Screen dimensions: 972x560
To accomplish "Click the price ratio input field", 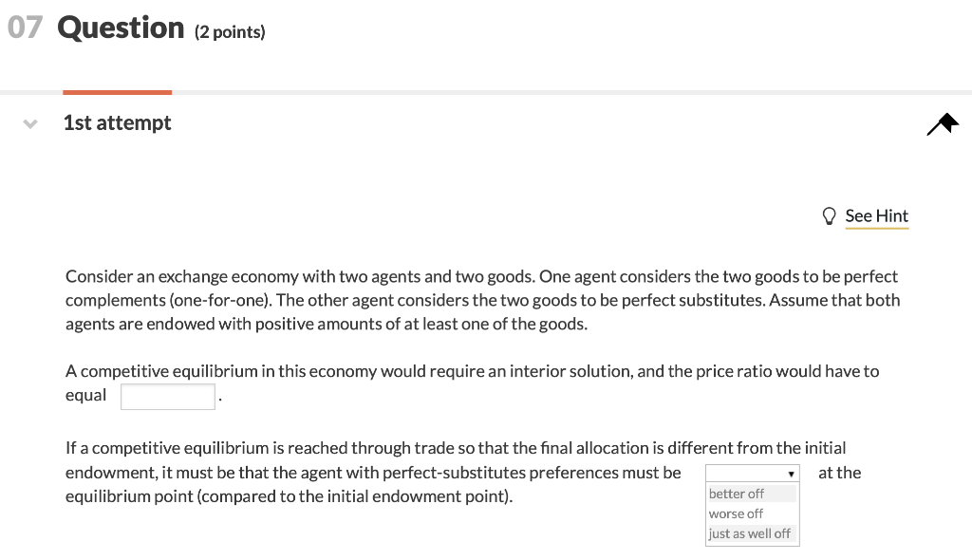I will (168, 396).
